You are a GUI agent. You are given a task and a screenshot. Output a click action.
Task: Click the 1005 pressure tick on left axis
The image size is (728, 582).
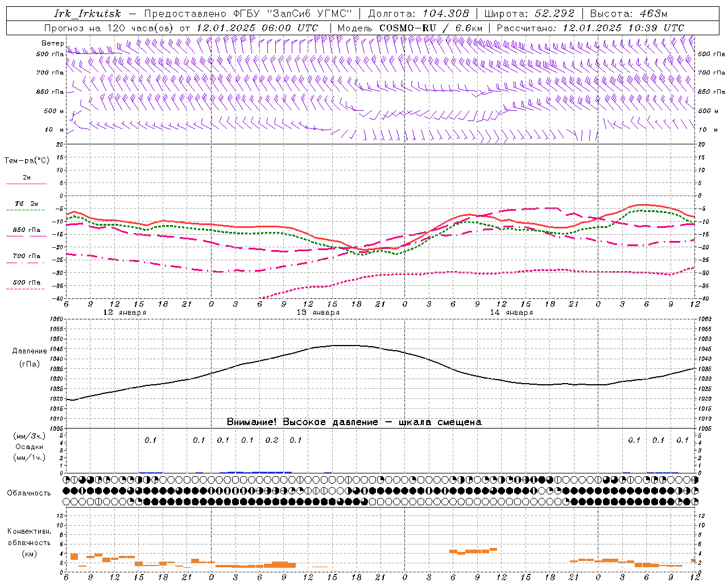[57, 429]
